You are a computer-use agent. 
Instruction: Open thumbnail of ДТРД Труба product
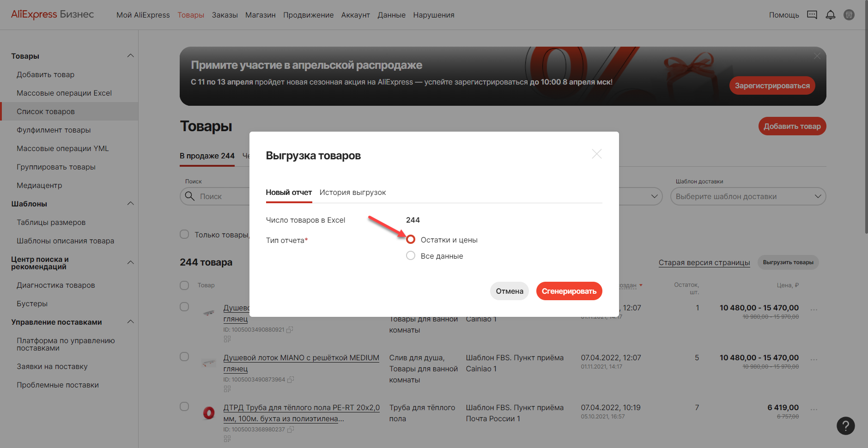tap(209, 412)
